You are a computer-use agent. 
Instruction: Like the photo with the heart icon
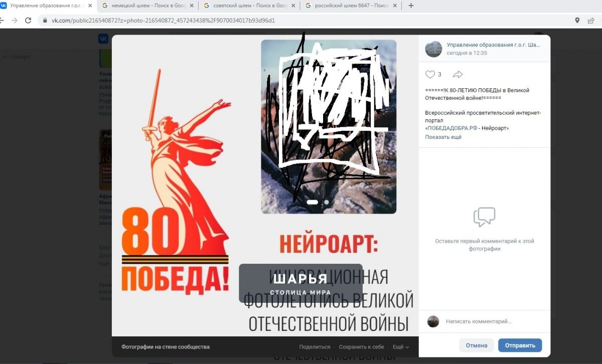(x=430, y=74)
